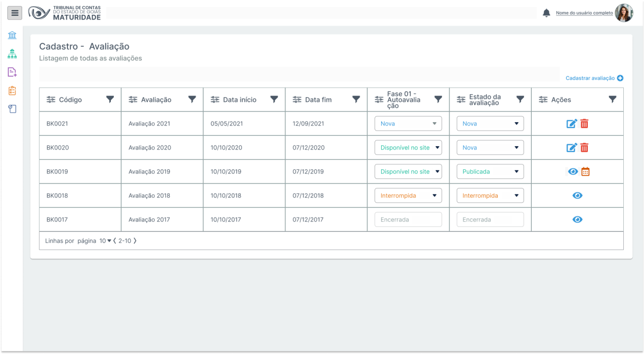Open the orange clipboard sidebar icon
The image size is (644, 354).
coord(12,91)
